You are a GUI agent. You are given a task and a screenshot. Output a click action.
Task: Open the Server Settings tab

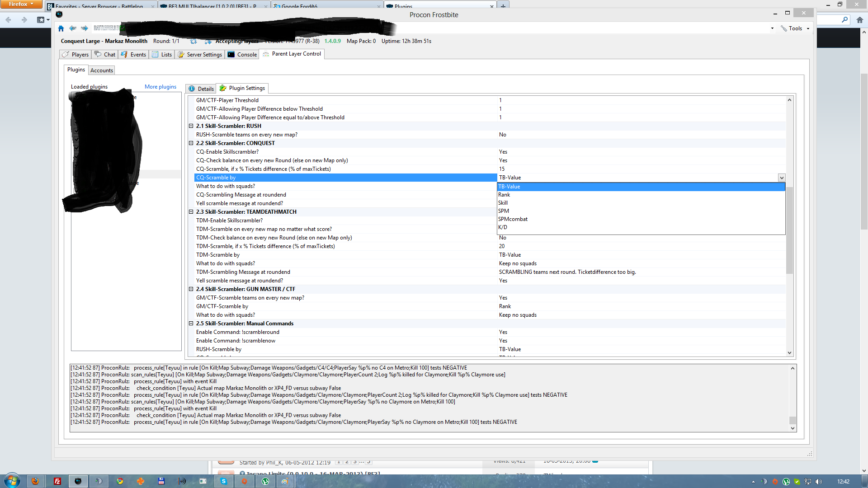tap(200, 55)
